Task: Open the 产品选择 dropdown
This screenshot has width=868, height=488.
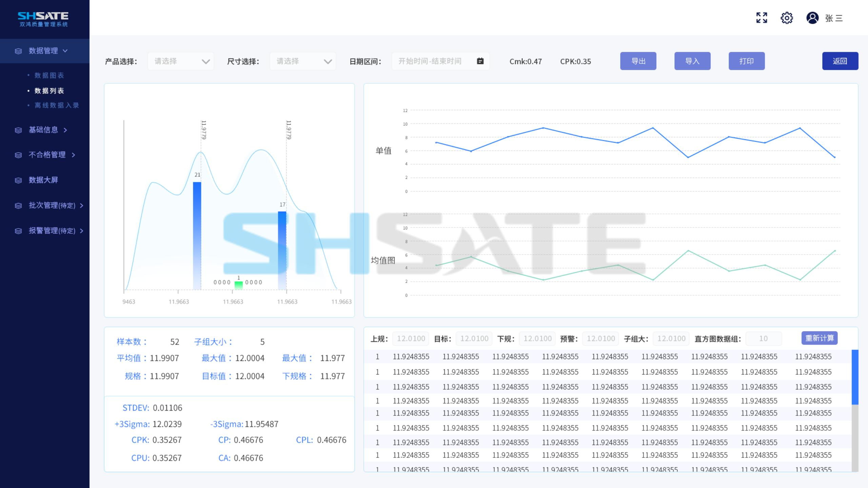Action: (181, 61)
